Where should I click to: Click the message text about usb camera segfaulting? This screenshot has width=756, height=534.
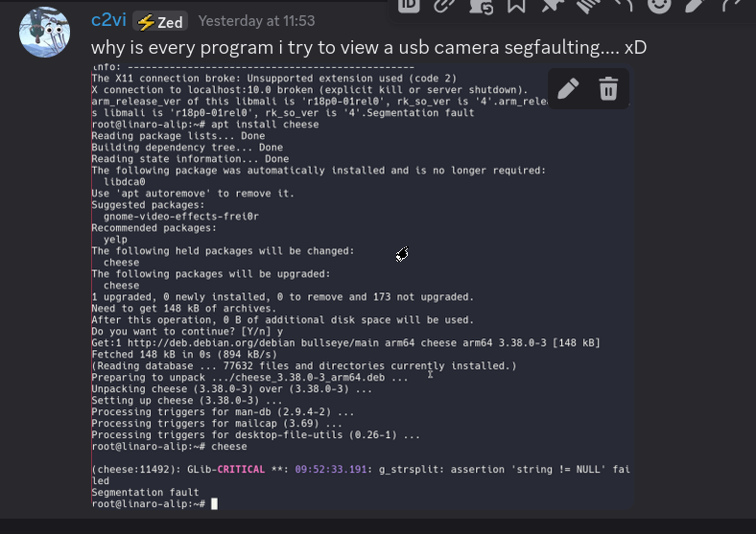pos(368,47)
